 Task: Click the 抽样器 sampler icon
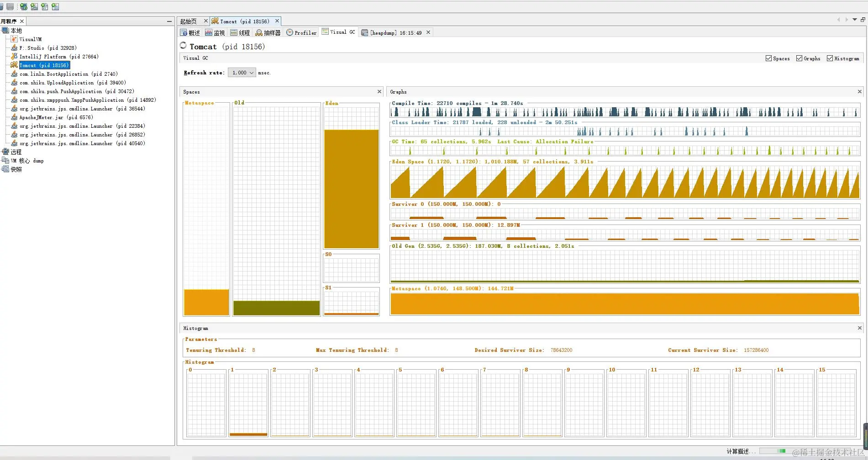pyautogui.click(x=259, y=32)
